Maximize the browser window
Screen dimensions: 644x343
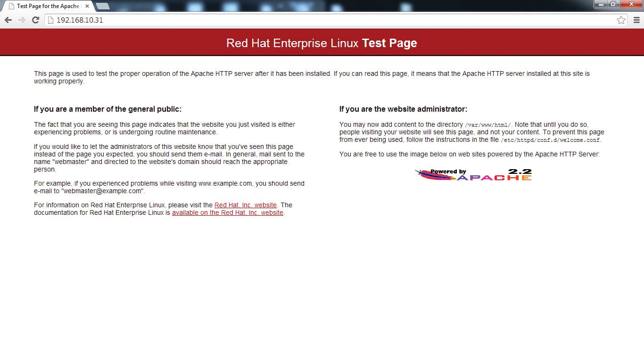(x=613, y=4)
